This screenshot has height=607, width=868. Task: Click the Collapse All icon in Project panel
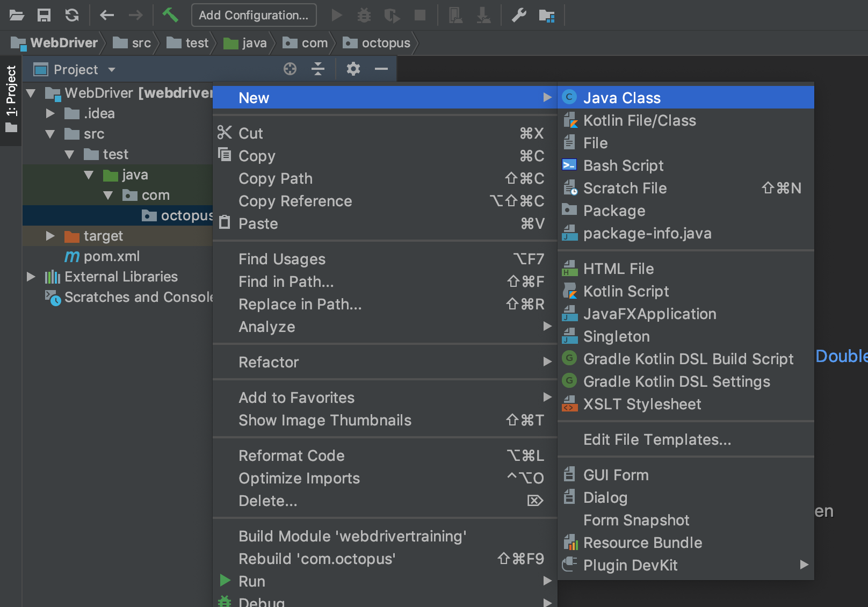318,69
